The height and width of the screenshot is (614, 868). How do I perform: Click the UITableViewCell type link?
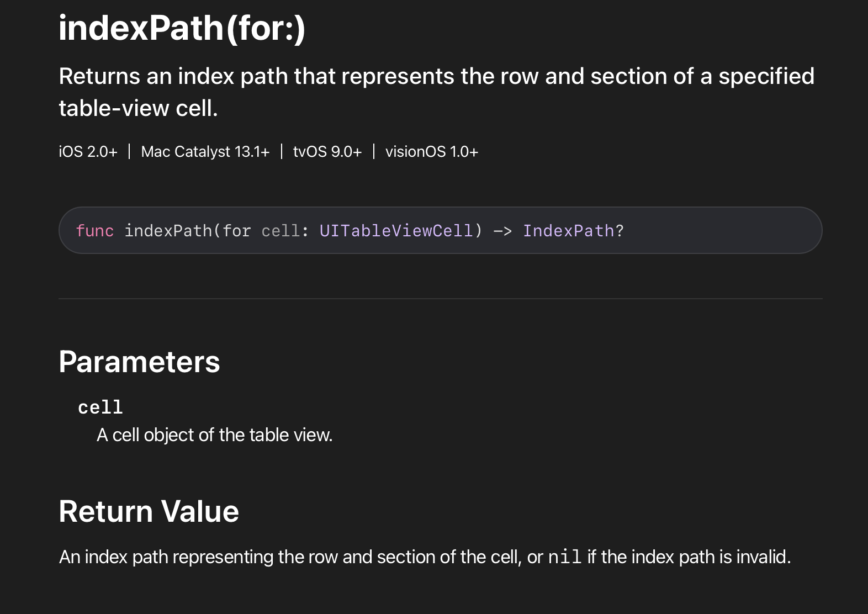pyautogui.click(x=395, y=231)
